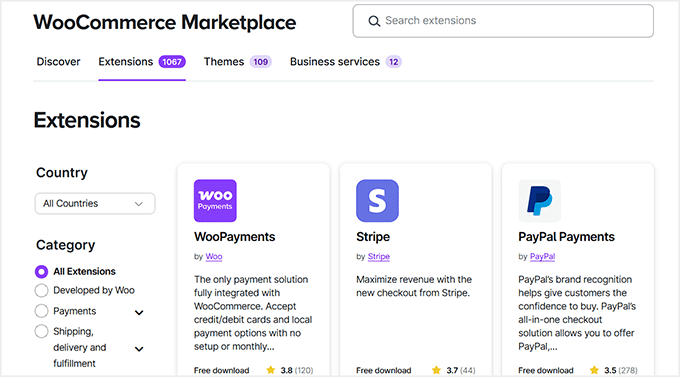Switch to the Discover tab

(59, 62)
